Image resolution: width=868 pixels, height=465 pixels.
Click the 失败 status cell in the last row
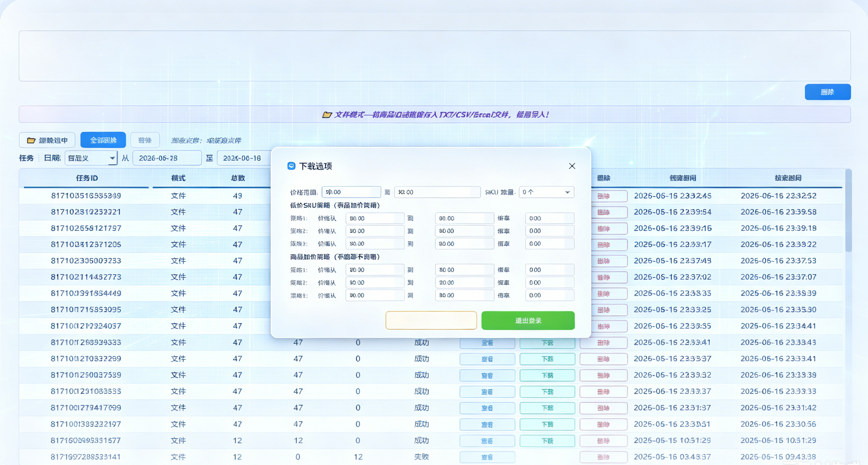coord(422,457)
